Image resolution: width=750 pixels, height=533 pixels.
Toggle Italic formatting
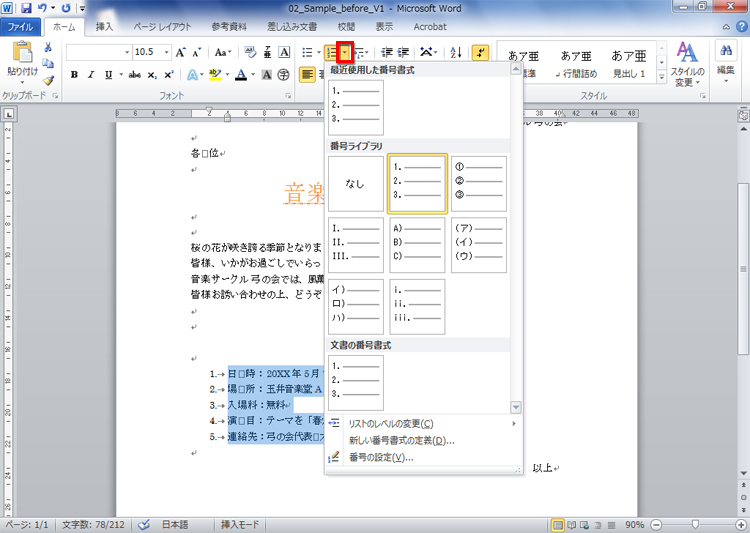[91, 75]
